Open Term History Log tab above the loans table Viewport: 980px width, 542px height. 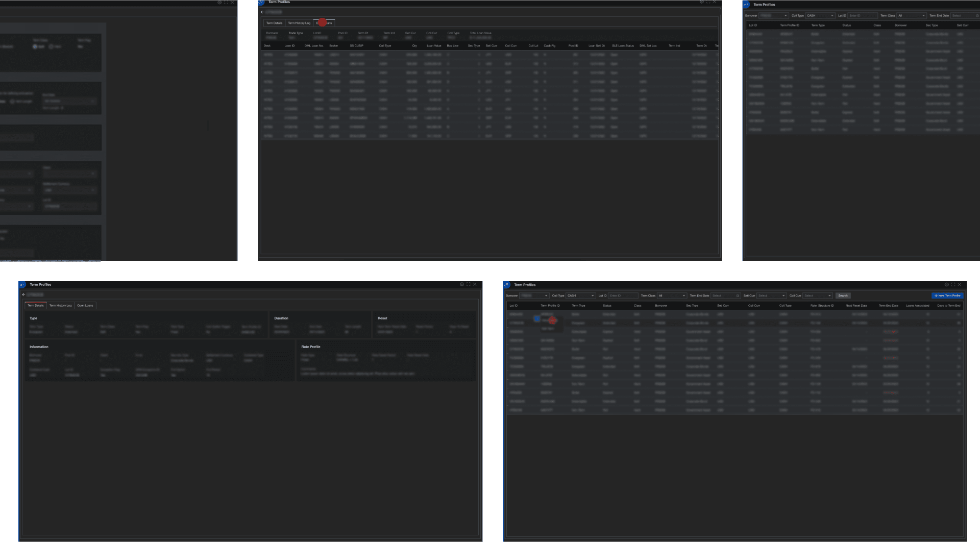point(299,23)
